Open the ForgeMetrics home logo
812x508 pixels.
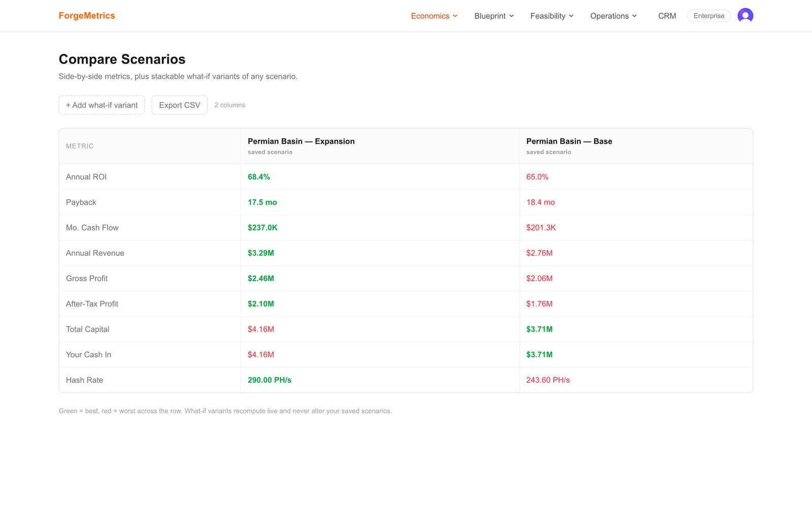point(87,16)
